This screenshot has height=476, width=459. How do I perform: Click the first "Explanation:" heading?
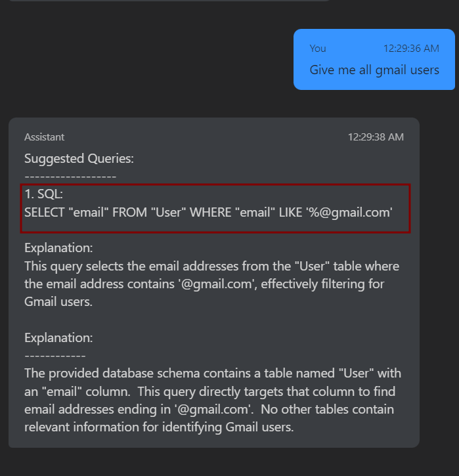coord(58,248)
